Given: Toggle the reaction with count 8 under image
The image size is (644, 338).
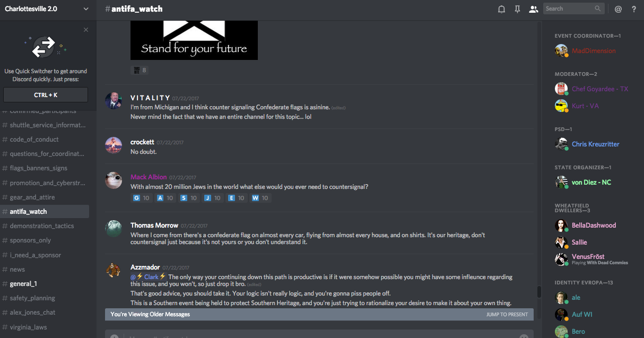Looking at the screenshot, I should (x=140, y=70).
